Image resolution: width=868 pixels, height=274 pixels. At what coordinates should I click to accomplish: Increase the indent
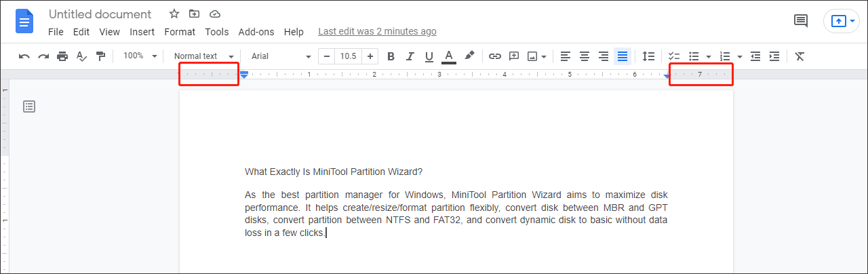(774, 56)
